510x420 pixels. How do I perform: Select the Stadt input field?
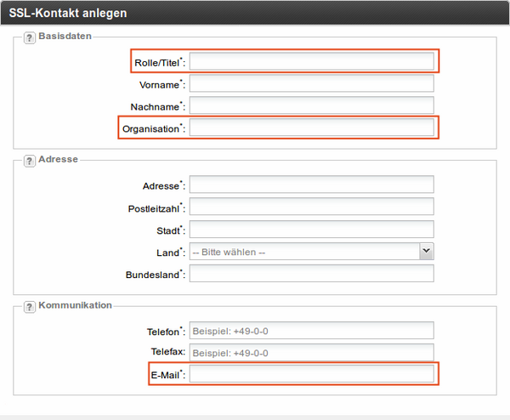(312, 229)
